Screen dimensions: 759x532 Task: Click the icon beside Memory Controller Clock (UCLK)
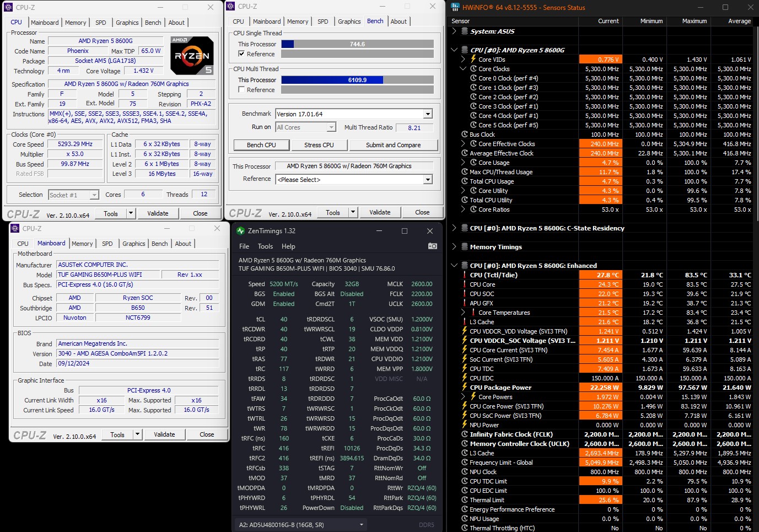(465, 444)
